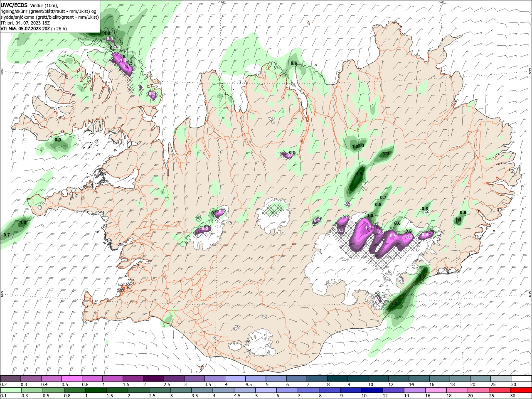Click the bottom-row blue swatch between 8 and 9
Image resolution: width=532 pixels, height=399 pixels.
(x=330, y=390)
